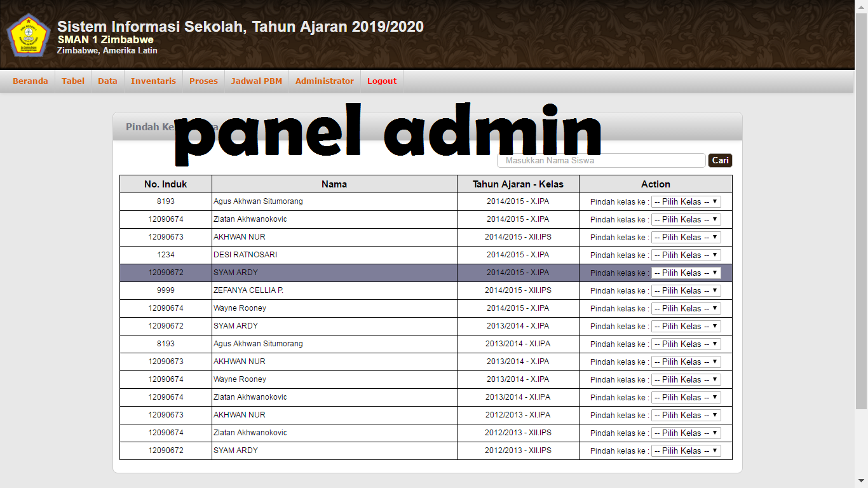Image resolution: width=868 pixels, height=488 pixels.
Task: Click scrollbar down arrow at bottom right
Action: [861, 482]
